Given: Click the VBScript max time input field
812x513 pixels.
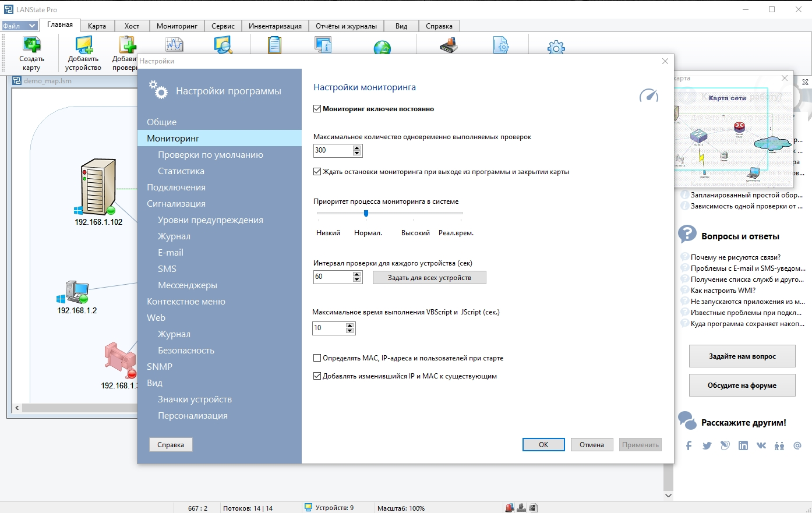Looking at the screenshot, I should click(x=329, y=328).
